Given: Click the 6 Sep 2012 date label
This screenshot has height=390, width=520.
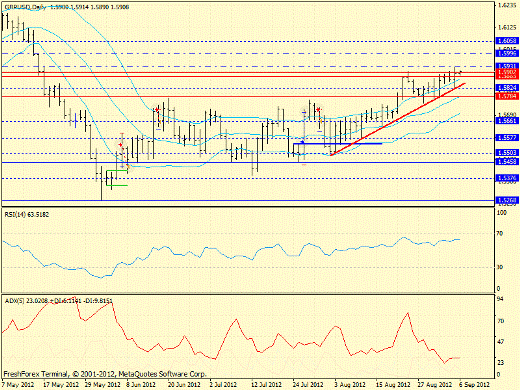Looking at the screenshot, I should (x=475, y=385).
